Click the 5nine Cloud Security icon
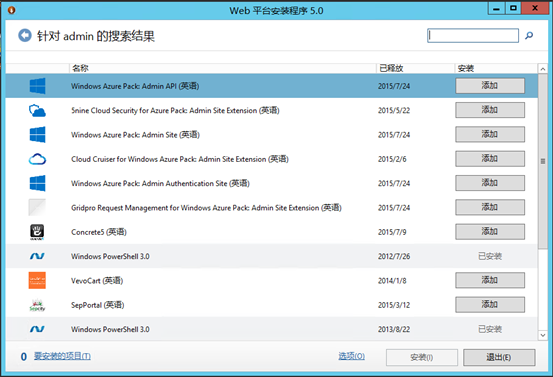This screenshot has width=553, height=377. pyautogui.click(x=37, y=110)
